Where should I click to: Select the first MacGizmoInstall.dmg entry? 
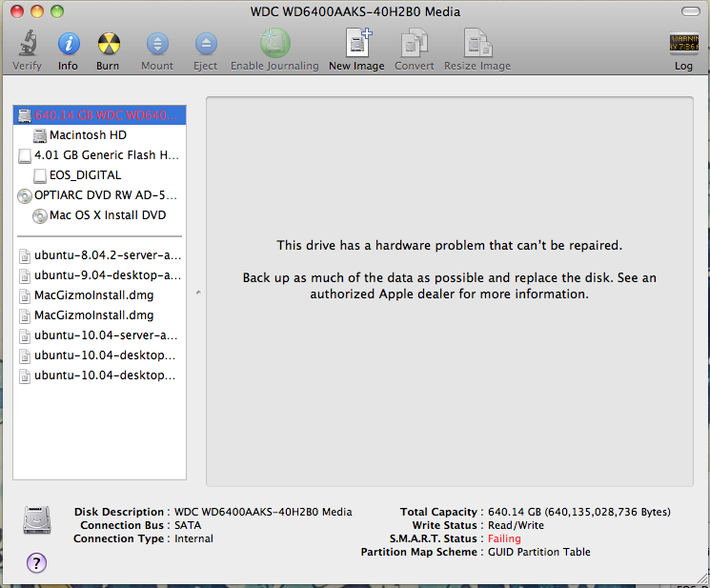click(100, 295)
